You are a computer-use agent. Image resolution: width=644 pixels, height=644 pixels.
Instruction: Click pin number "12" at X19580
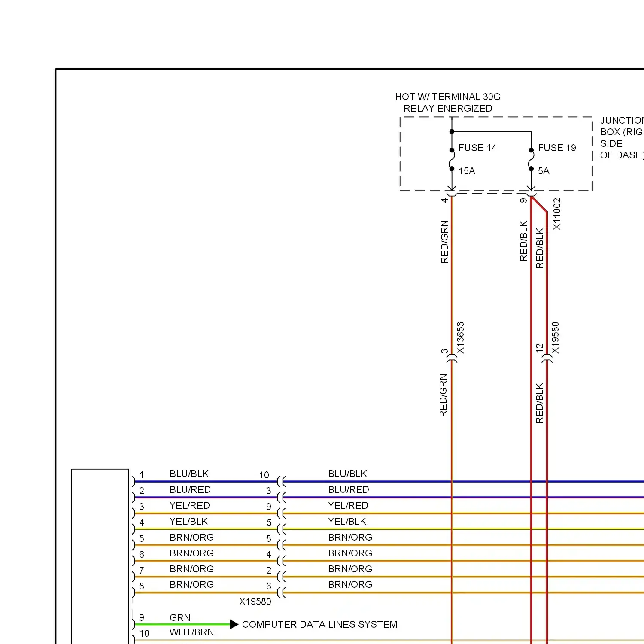(539, 348)
